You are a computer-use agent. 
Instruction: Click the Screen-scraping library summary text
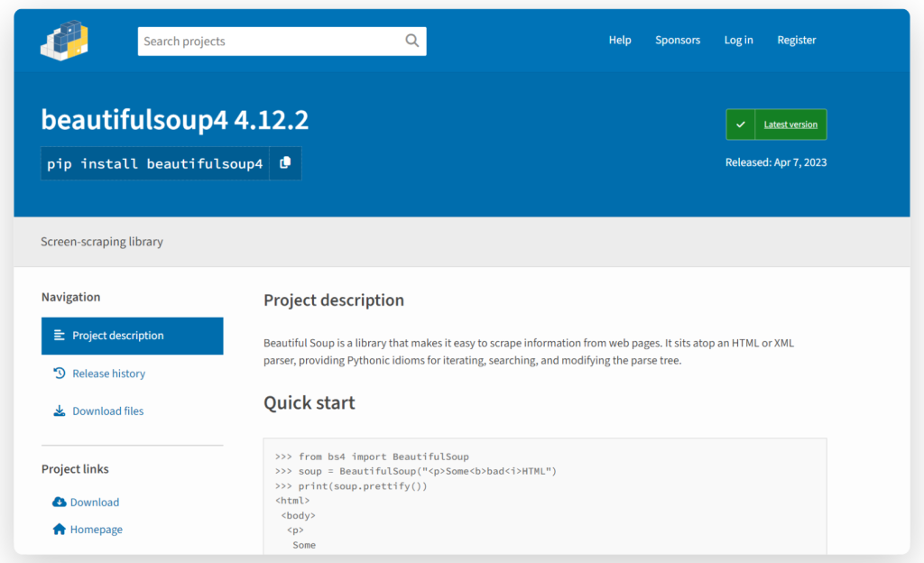[x=102, y=242]
